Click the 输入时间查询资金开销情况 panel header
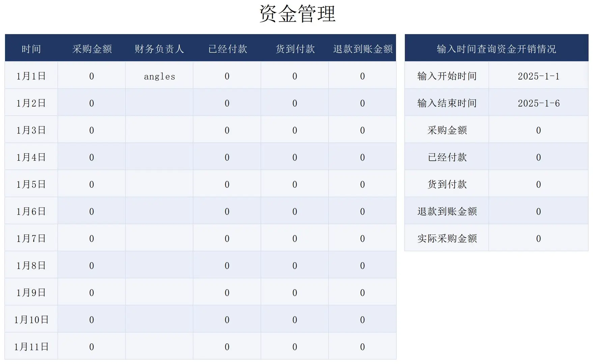The height and width of the screenshot is (364, 593). [496, 49]
